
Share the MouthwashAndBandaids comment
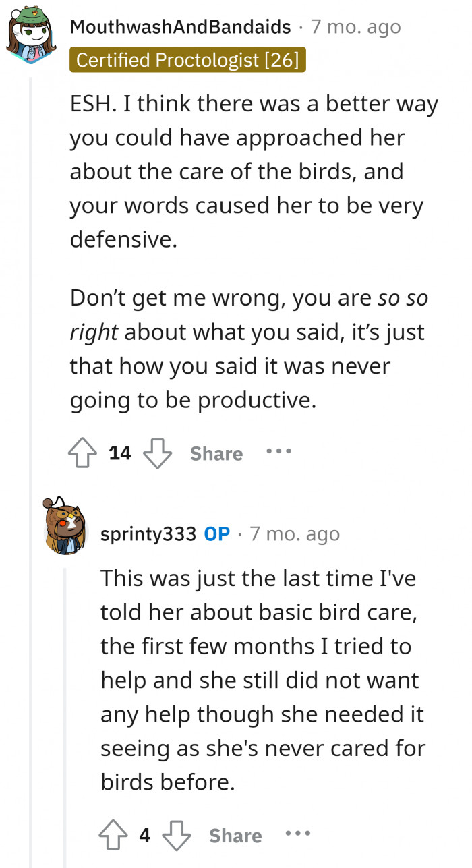click(216, 454)
